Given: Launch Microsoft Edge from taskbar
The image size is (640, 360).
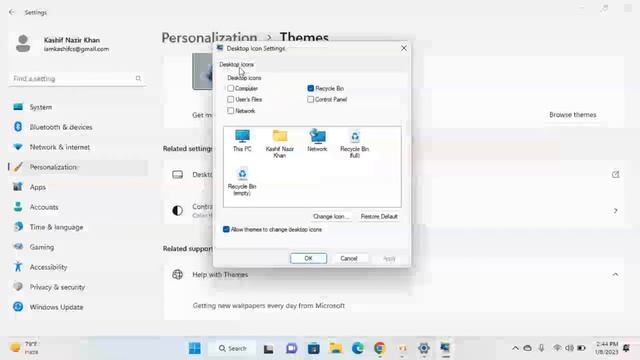Looking at the screenshot, I should point(358,348).
